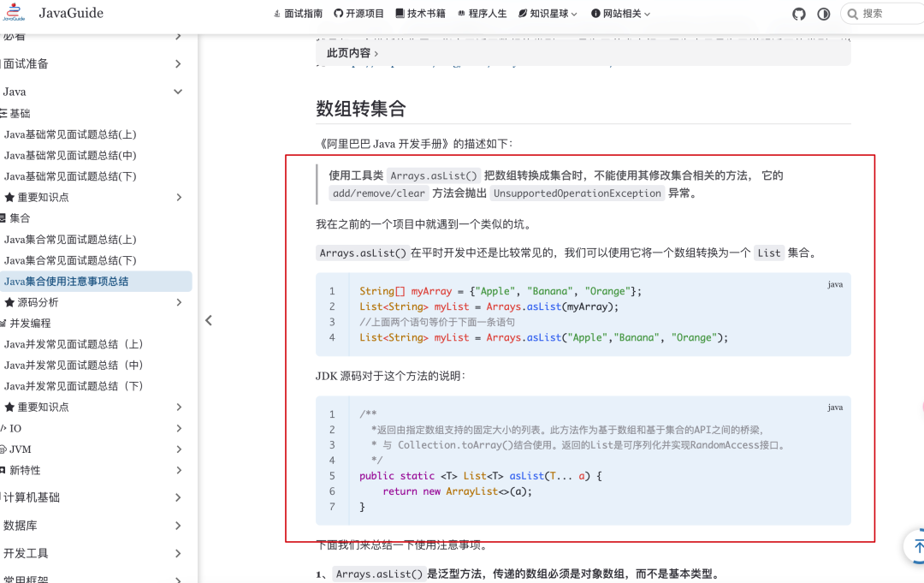Click the back-to-top arrow button

pos(915,546)
